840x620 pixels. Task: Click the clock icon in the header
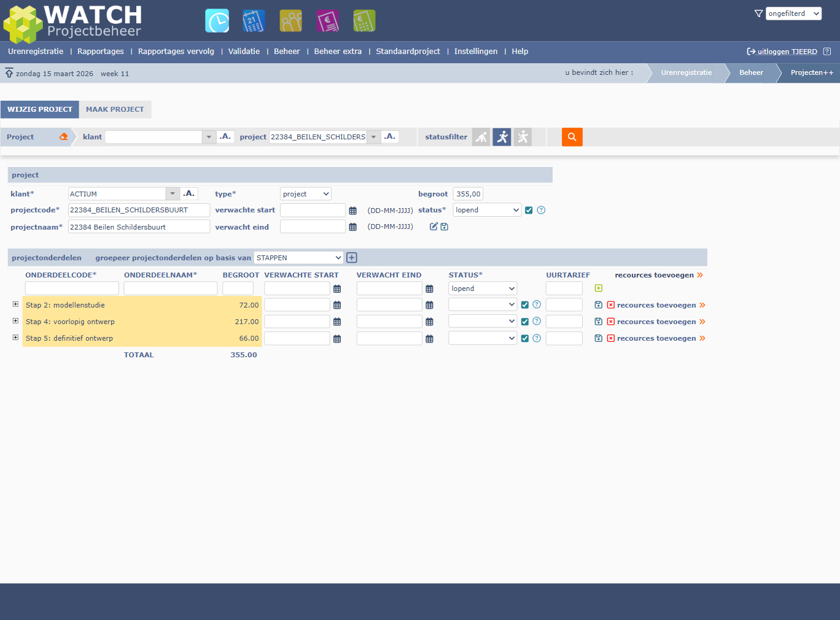[x=217, y=21]
